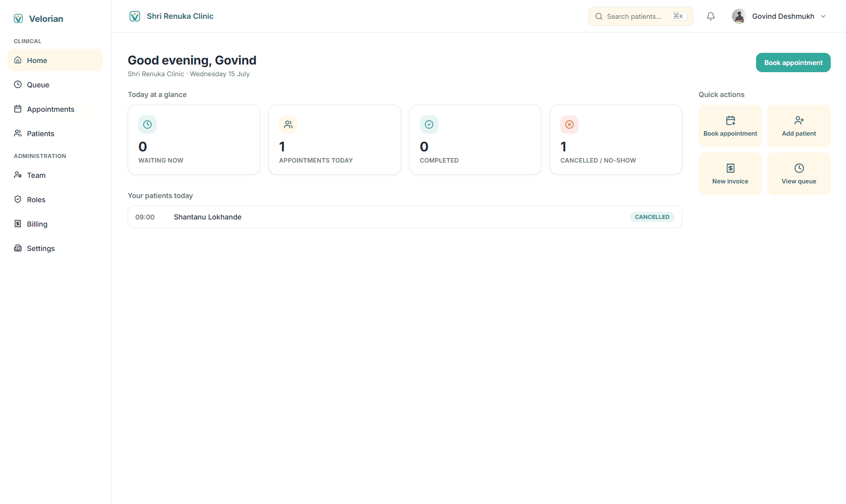Viewport: 846px width, 504px height.
Task: Choose the Add patient quick action label
Action: [799, 134]
